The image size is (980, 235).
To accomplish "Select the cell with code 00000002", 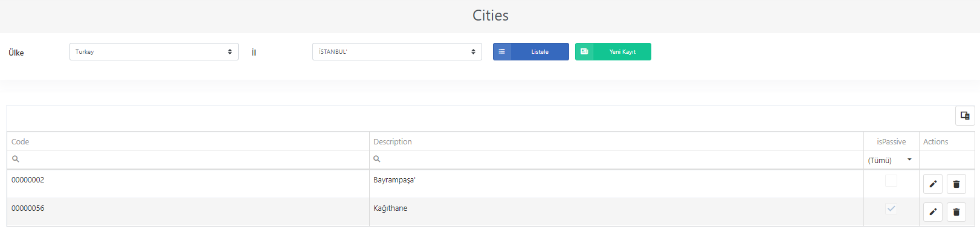I will tap(188, 184).
